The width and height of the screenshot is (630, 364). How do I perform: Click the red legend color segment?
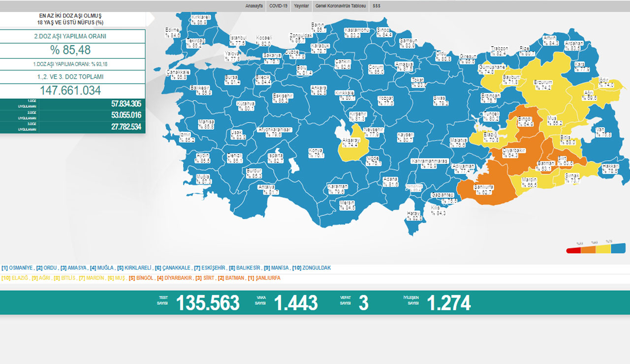click(573, 249)
